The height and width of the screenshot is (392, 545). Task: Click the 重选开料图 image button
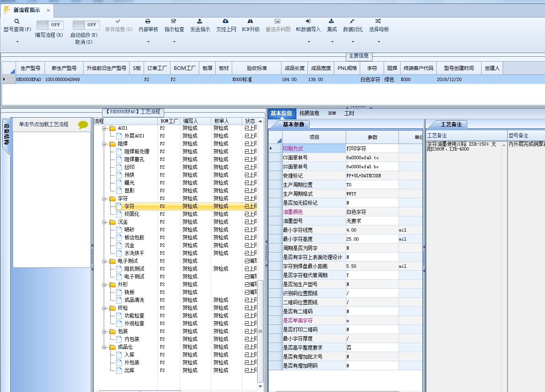278,26
